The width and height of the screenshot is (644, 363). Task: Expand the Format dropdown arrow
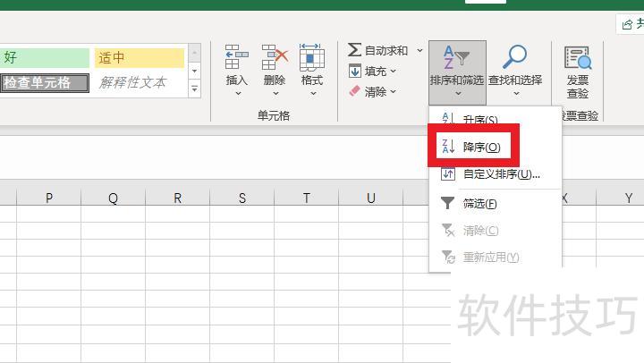pyautogui.click(x=313, y=94)
